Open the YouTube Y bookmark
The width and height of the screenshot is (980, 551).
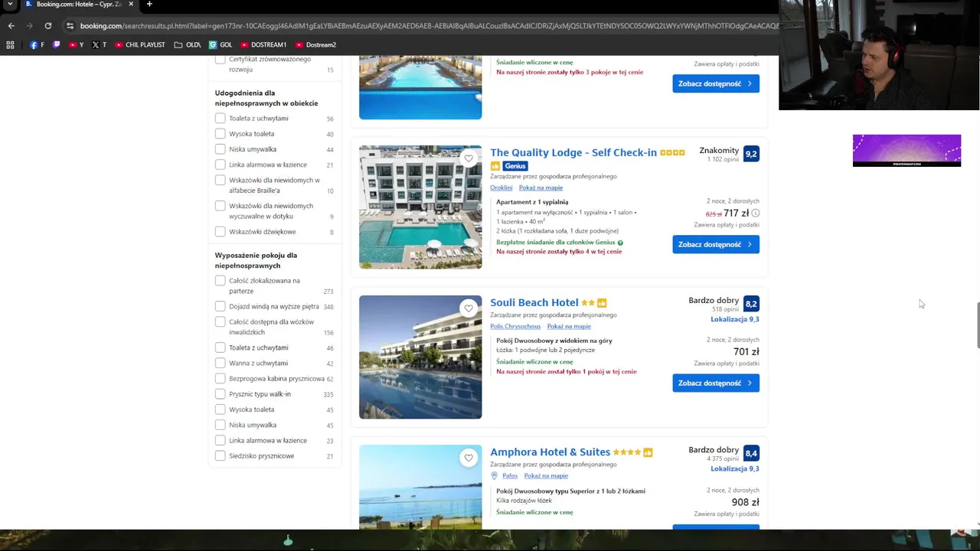pyautogui.click(x=77, y=44)
